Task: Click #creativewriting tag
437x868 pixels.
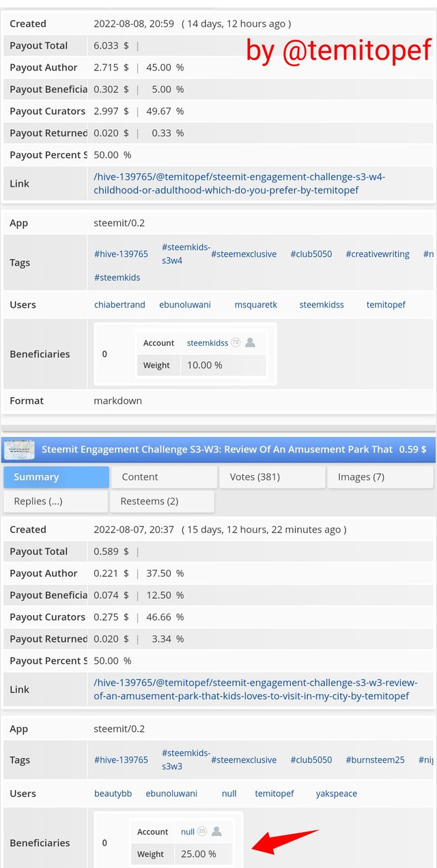Action: pyautogui.click(x=378, y=254)
